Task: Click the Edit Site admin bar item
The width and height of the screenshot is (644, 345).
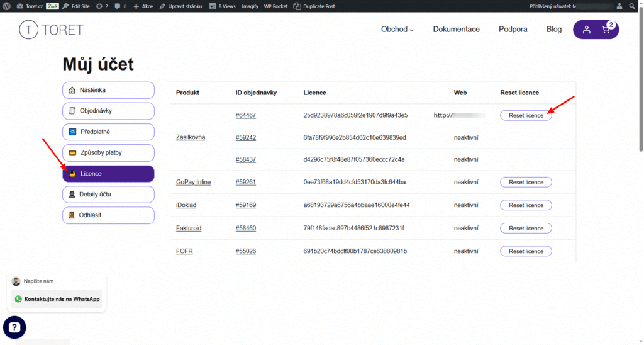Action: click(x=76, y=6)
